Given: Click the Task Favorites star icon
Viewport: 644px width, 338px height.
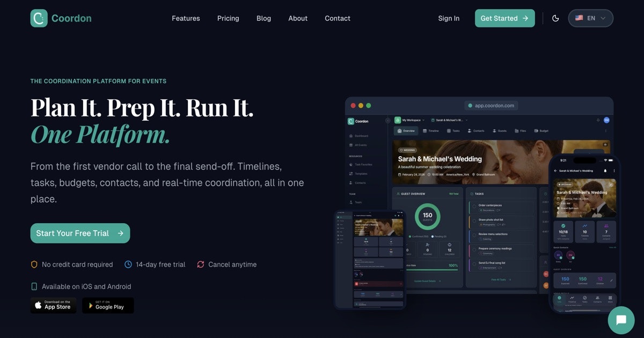Looking at the screenshot, I should tap(351, 165).
